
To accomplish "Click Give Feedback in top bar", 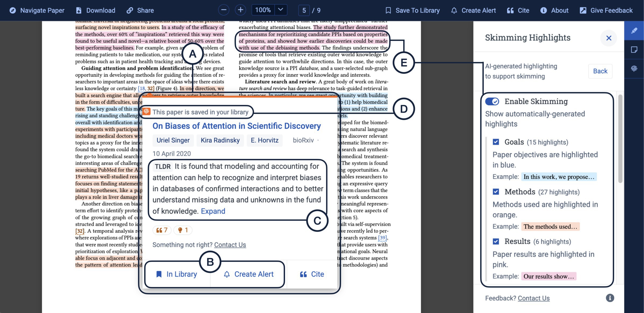I will coord(606,10).
